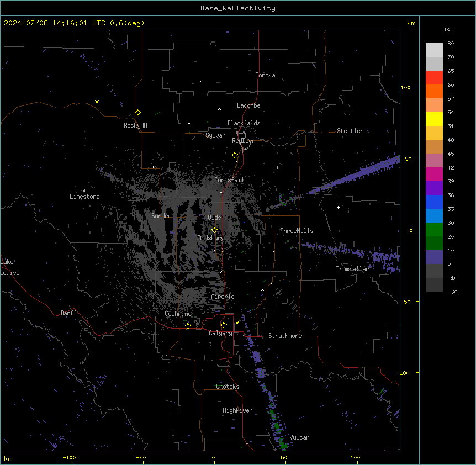
Task: Click the yellow diamond marker above RockyMH
Action: (x=138, y=113)
